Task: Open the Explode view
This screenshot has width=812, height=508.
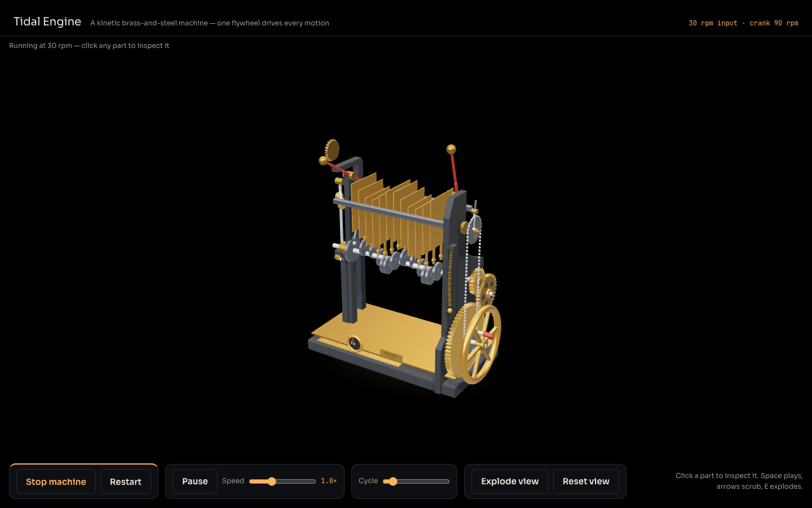Action: 510,481
